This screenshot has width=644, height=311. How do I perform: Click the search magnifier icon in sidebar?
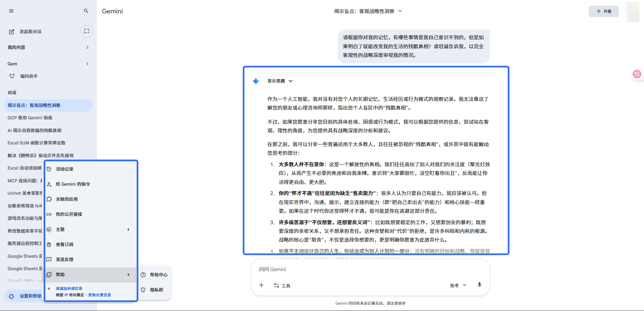click(x=86, y=11)
